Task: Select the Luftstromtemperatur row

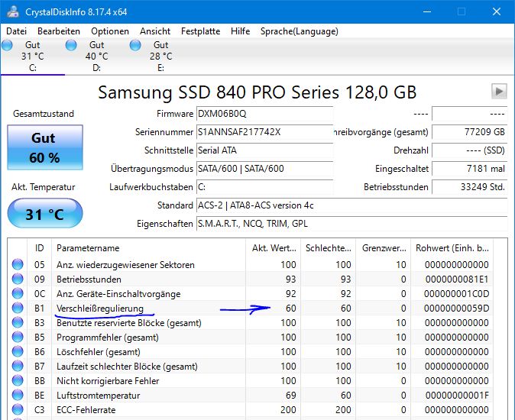Action: coord(251,395)
